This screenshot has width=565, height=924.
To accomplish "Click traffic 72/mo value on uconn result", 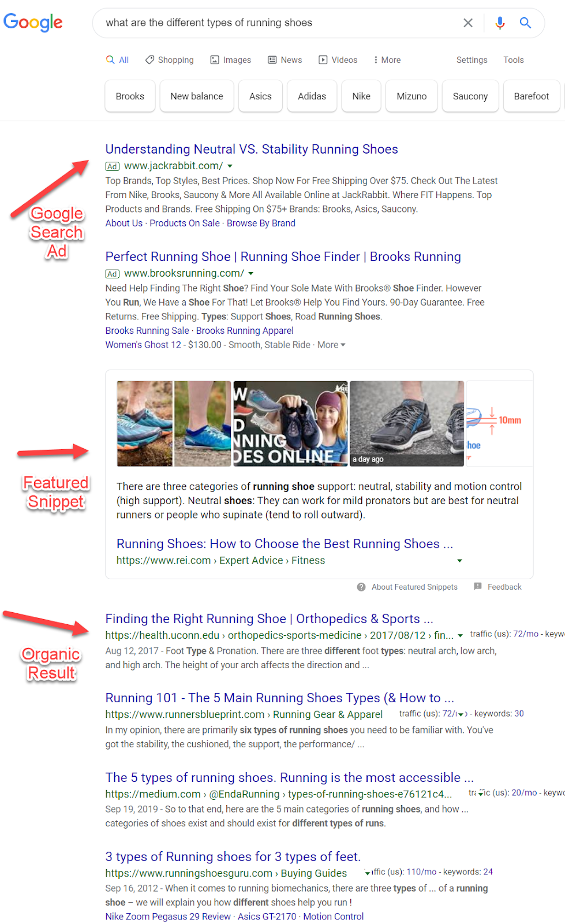I will coord(525,634).
